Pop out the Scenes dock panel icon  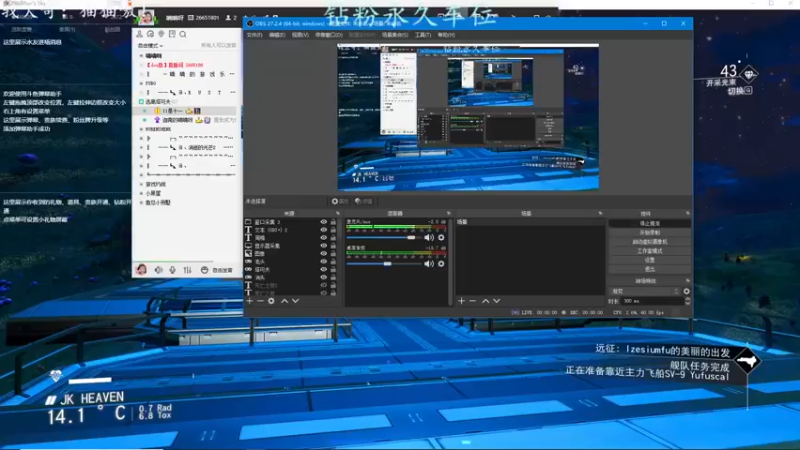[600, 213]
